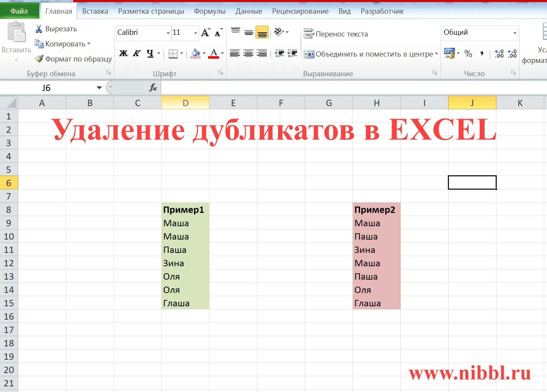Switch to the Разметка страницы tab

click(x=151, y=11)
